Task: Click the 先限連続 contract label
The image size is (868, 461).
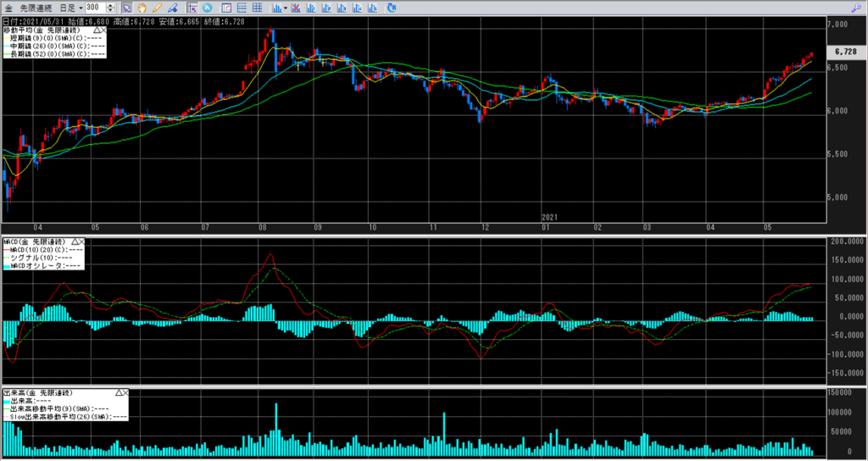Action: click(x=34, y=8)
